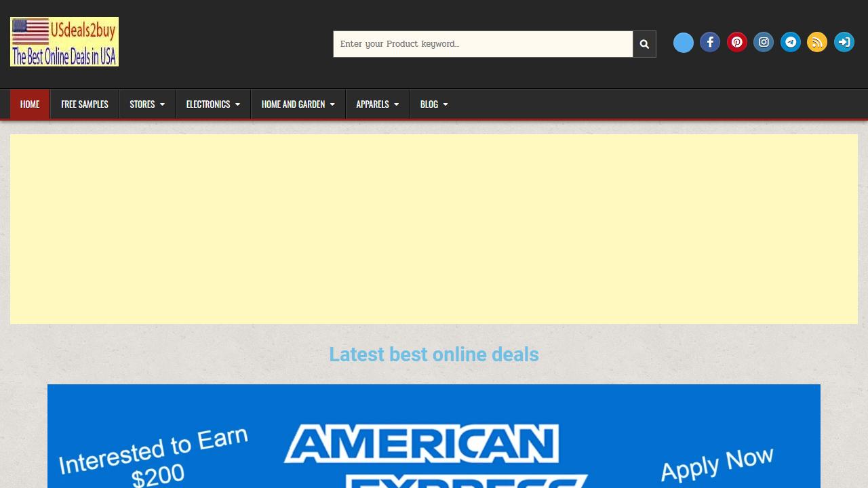Viewport: 868px width, 488px height.
Task: Open the APPARELS dropdown menu
Action: point(377,104)
